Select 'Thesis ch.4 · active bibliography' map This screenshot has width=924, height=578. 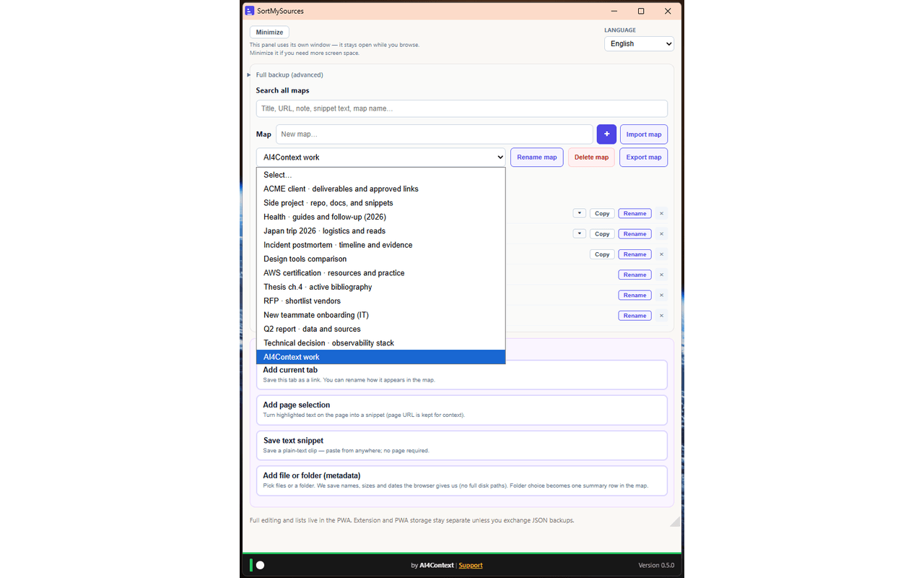380,287
